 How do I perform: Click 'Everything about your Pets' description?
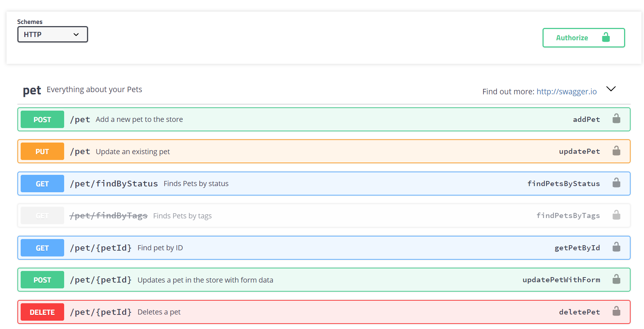(94, 90)
